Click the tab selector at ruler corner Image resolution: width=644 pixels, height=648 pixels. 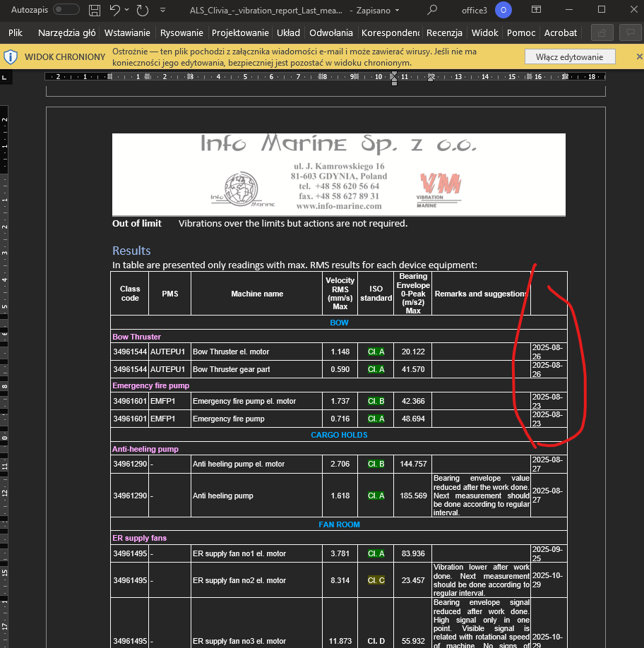[4, 76]
